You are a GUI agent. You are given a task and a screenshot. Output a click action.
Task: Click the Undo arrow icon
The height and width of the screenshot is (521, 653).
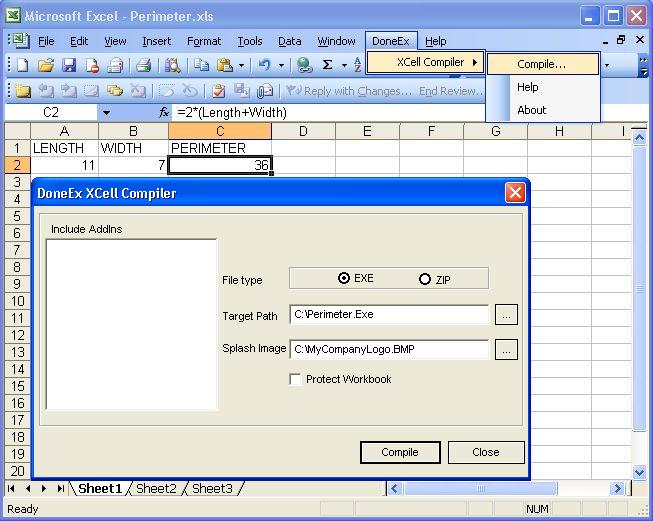[x=264, y=65]
